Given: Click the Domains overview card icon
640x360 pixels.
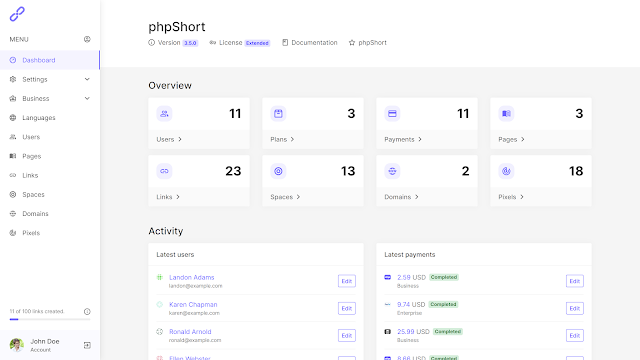Looking at the screenshot, I should click(392, 171).
